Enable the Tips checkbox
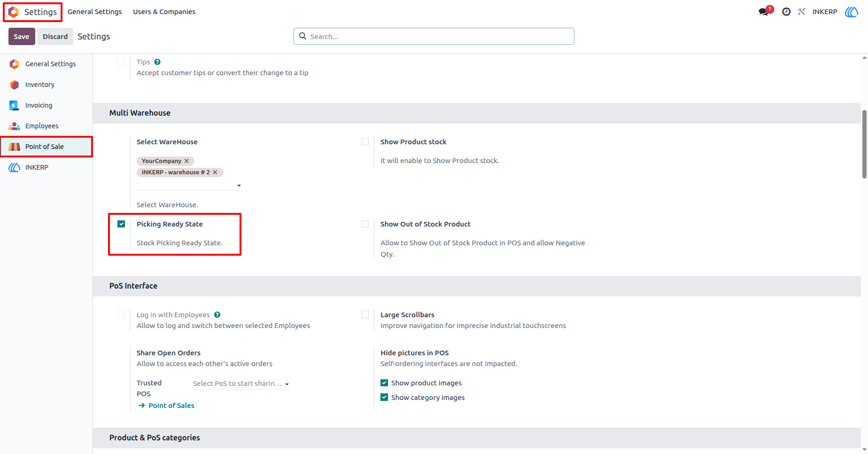The height and width of the screenshot is (454, 868). (x=121, y=62)
